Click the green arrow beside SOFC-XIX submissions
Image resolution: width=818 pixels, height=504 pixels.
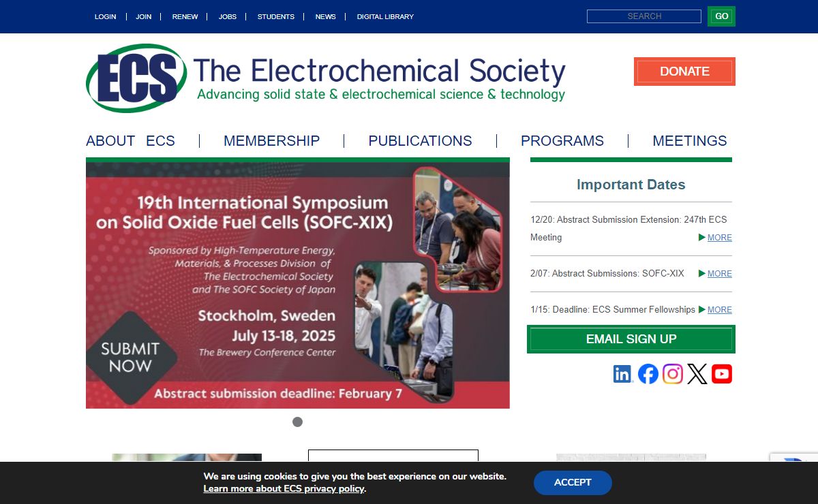pos(702,273)
